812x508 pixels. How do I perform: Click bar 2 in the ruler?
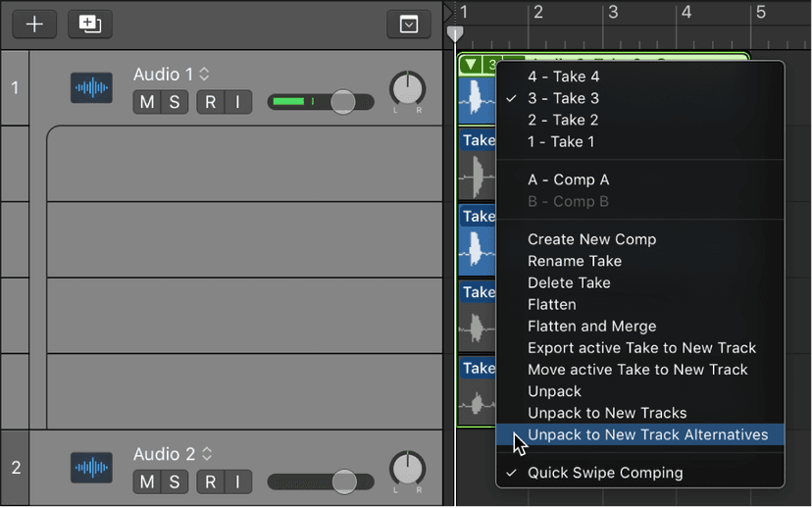pyautogui.click(x=538, y=12)
